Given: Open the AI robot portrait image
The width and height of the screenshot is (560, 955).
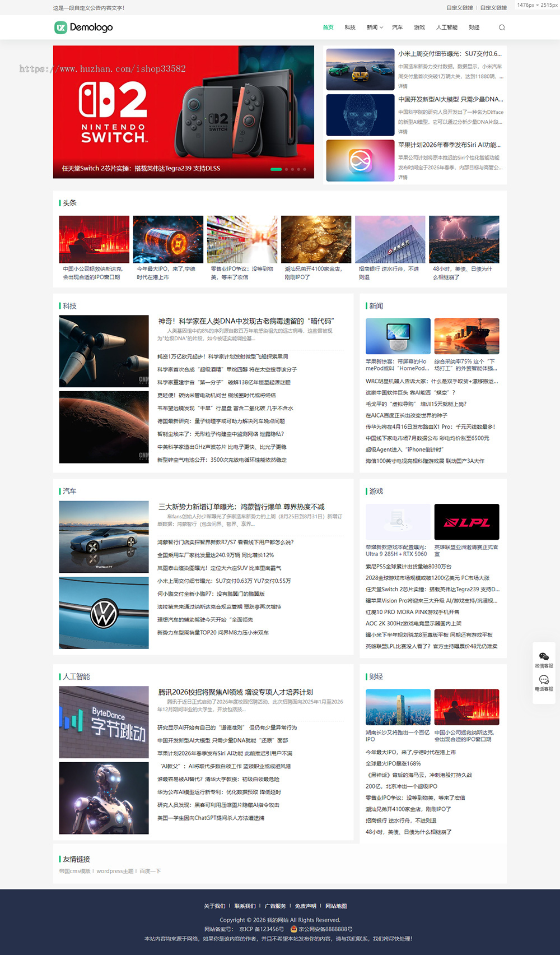Looking at the screenshot, I should pos(104,798).
